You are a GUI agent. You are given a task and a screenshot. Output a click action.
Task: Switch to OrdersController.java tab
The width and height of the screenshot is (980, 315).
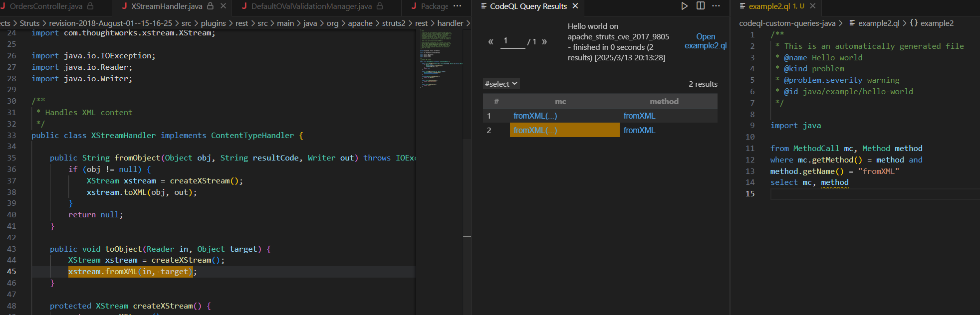(46, 6)
